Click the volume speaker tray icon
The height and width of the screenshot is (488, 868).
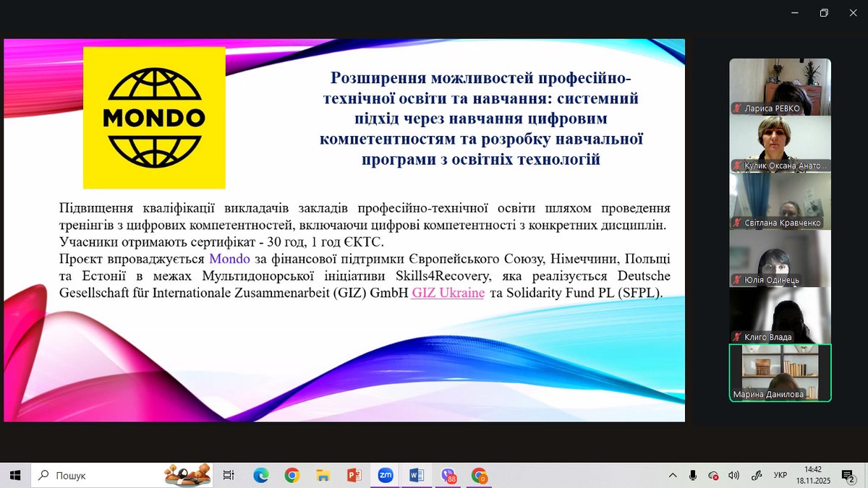(734, 475)
